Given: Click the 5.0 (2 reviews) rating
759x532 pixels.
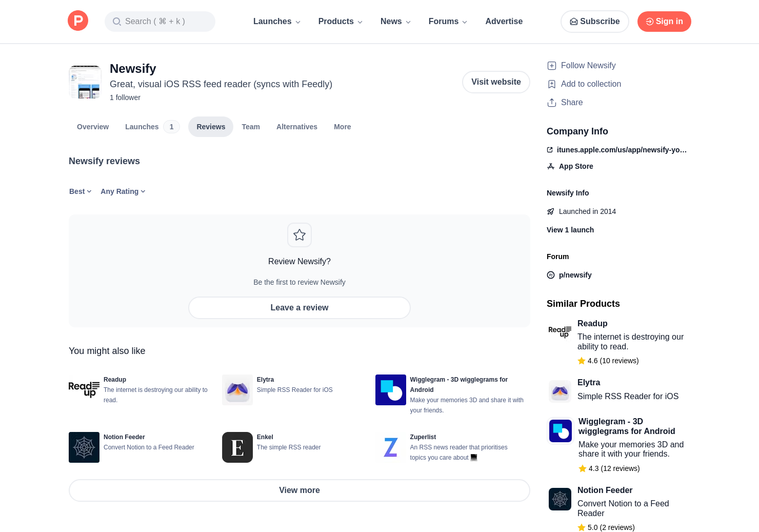Looking at the screenshot, I should [606, 527].
